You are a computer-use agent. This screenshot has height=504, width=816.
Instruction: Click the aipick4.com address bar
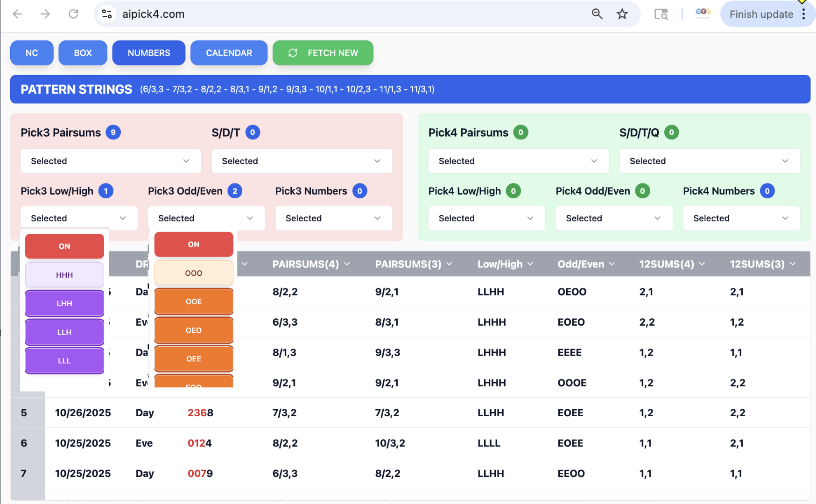327,14
